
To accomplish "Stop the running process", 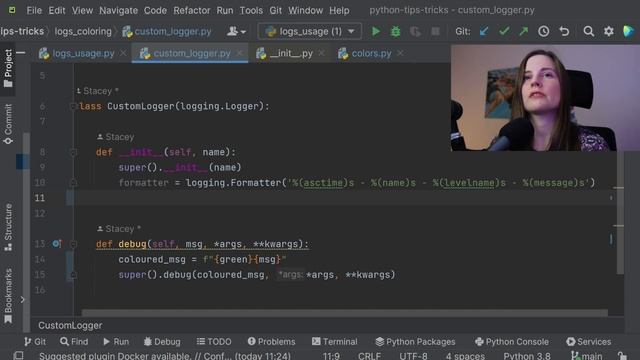I will click(436, 31).
